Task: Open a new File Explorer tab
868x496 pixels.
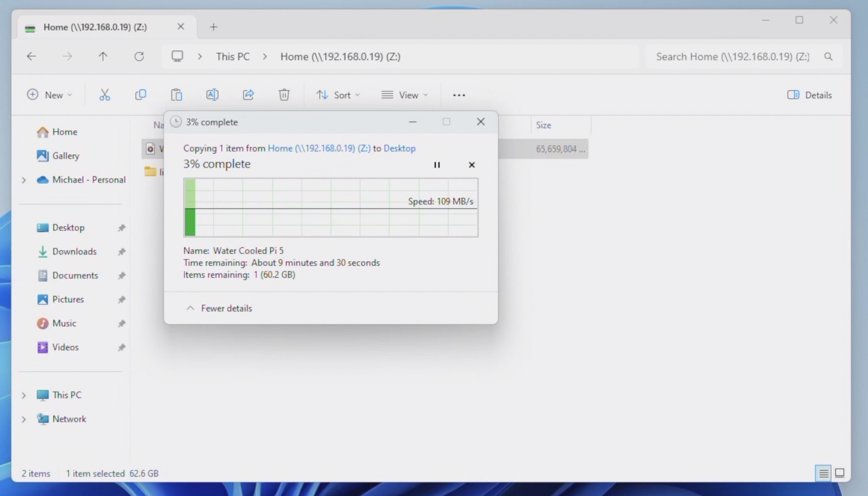Action: [213, 27]
